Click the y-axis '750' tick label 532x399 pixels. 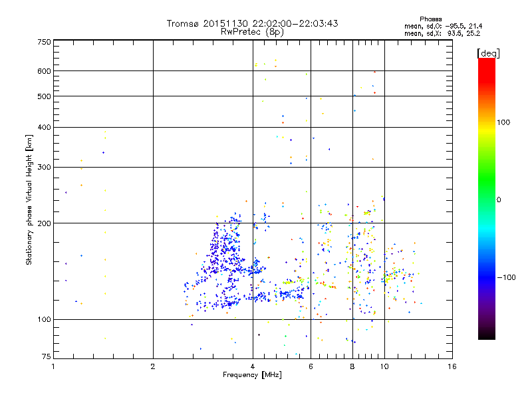(44, 42)
